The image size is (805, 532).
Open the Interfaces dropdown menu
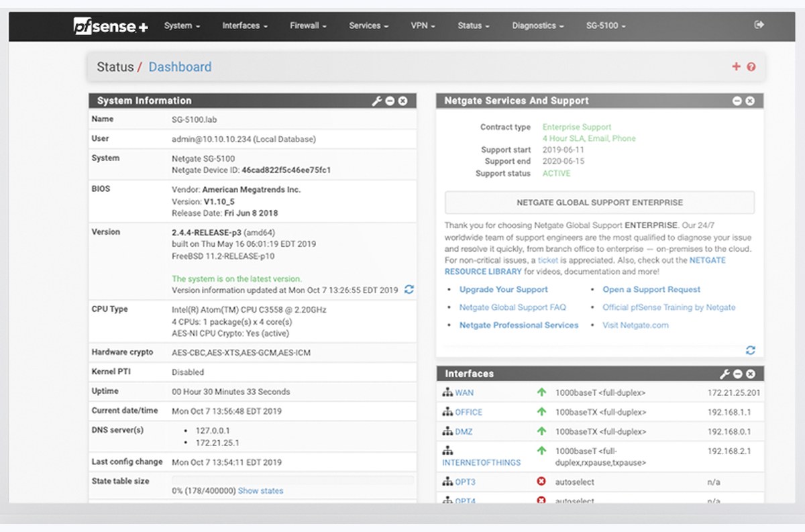tap(245, 25)
